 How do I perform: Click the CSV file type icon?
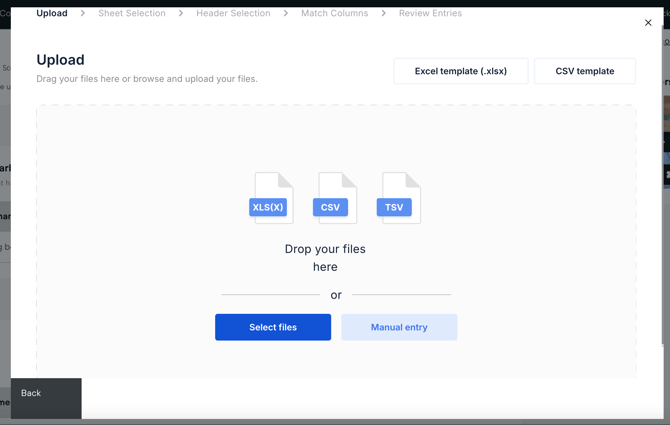pyautogui.click(x=335, y=198)
